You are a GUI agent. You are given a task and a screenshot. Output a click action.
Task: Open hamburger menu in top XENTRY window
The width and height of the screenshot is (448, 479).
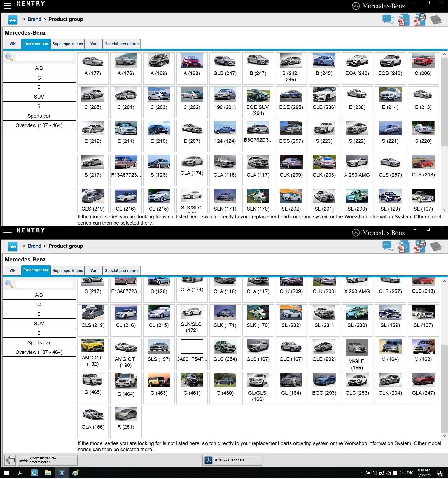tap(8, 5)
